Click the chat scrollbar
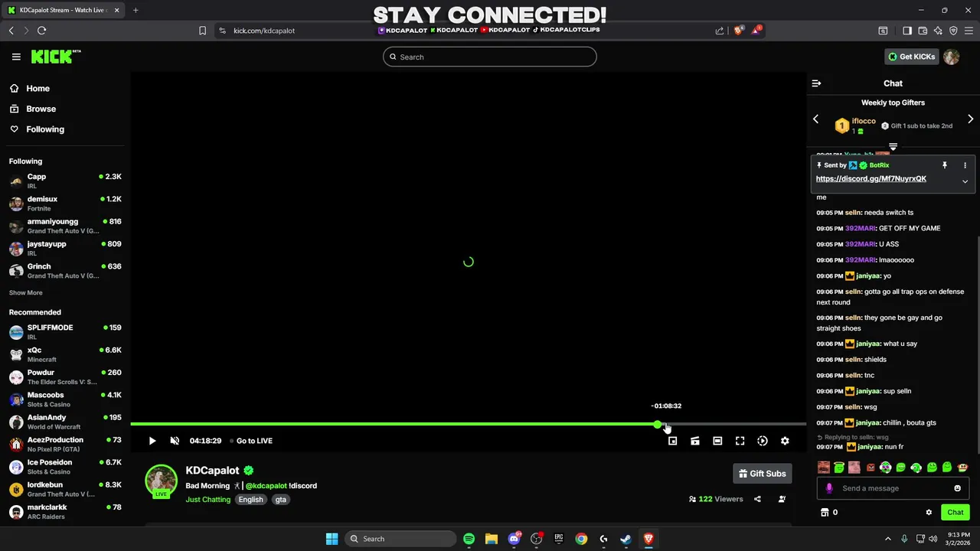Screen dimensions: 980x551 977,344
